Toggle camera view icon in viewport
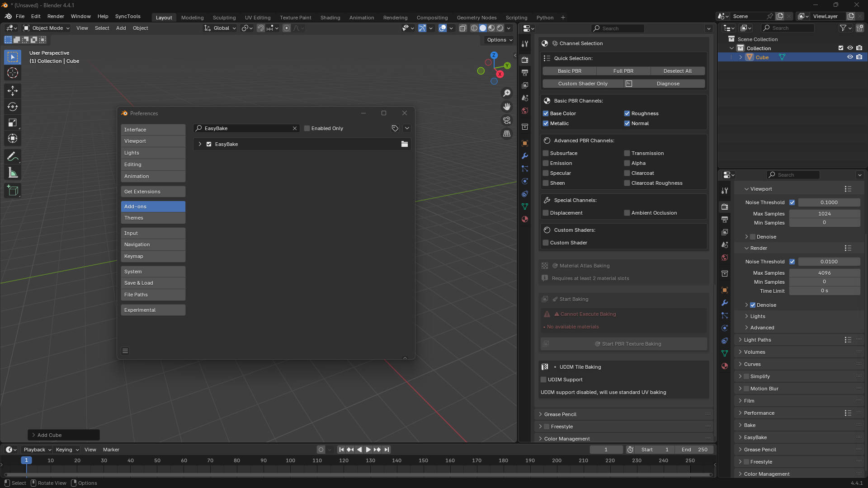 click(507, 120)
